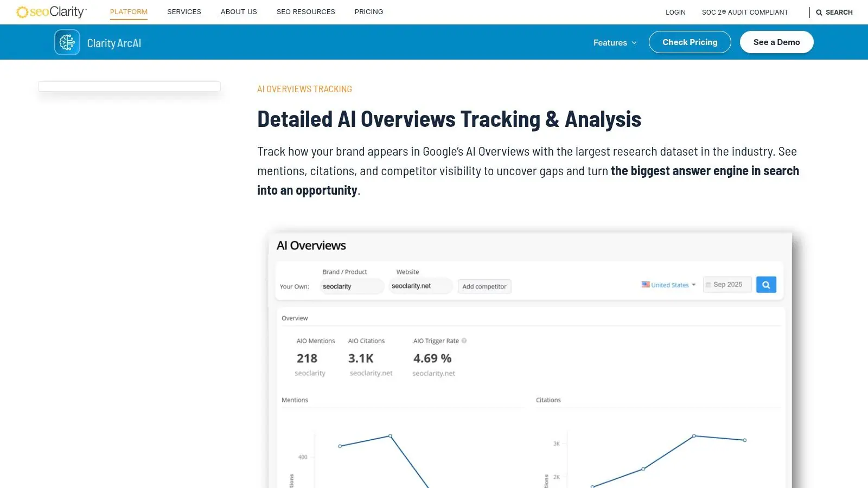The height and width of the screenshot is (488, 868).
Task: Click the Clarity ArcAI title text
Action: (114, 43)
